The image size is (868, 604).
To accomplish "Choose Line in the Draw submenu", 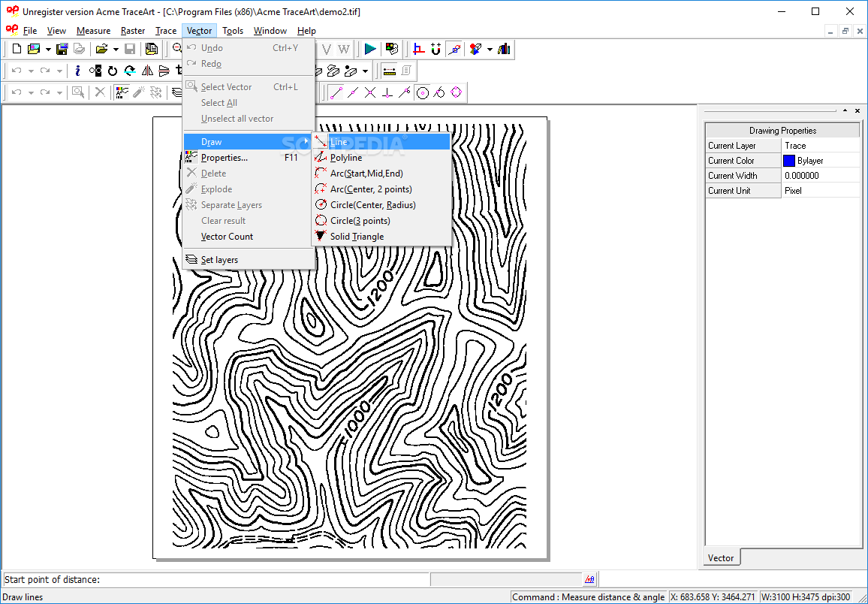I will (x=382, y=142).
